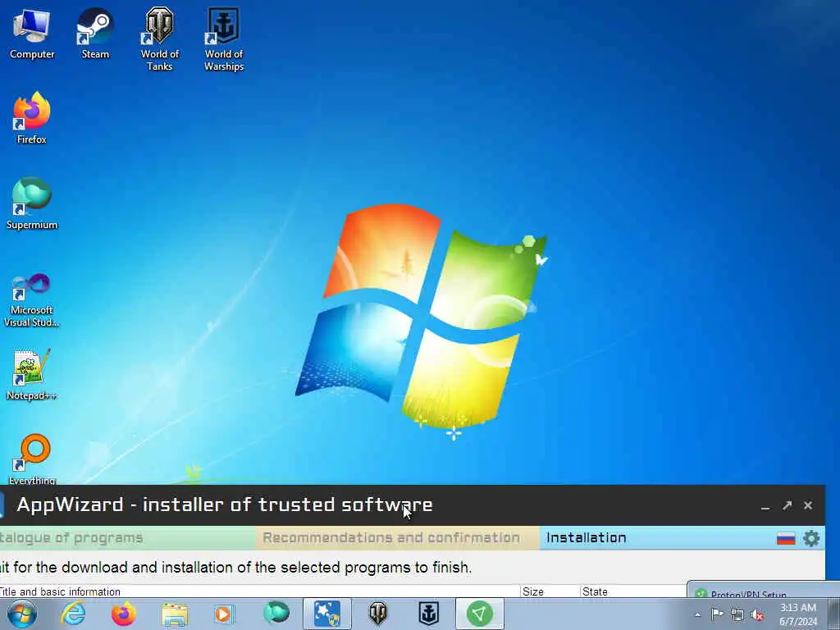Select the Microsoft Visual Studio desktop shortcut
Screen dimensions: 840x630
click(x=32, y=301)
